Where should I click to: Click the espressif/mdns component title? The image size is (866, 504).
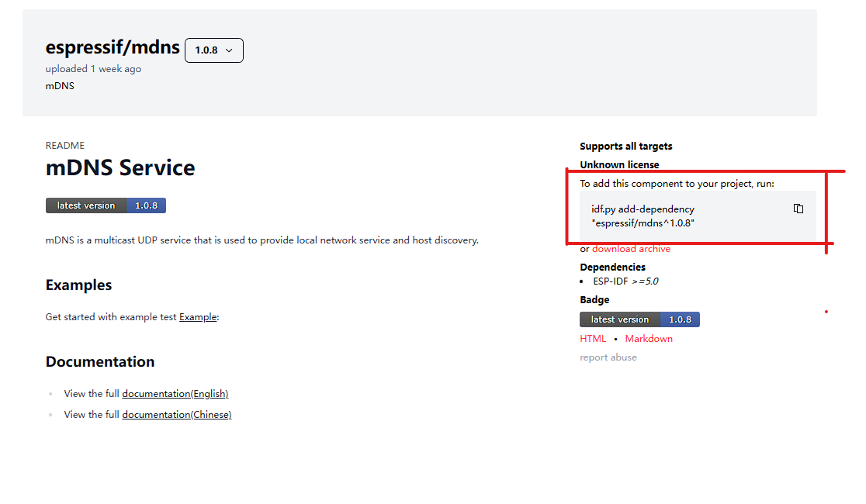point(113,47)
